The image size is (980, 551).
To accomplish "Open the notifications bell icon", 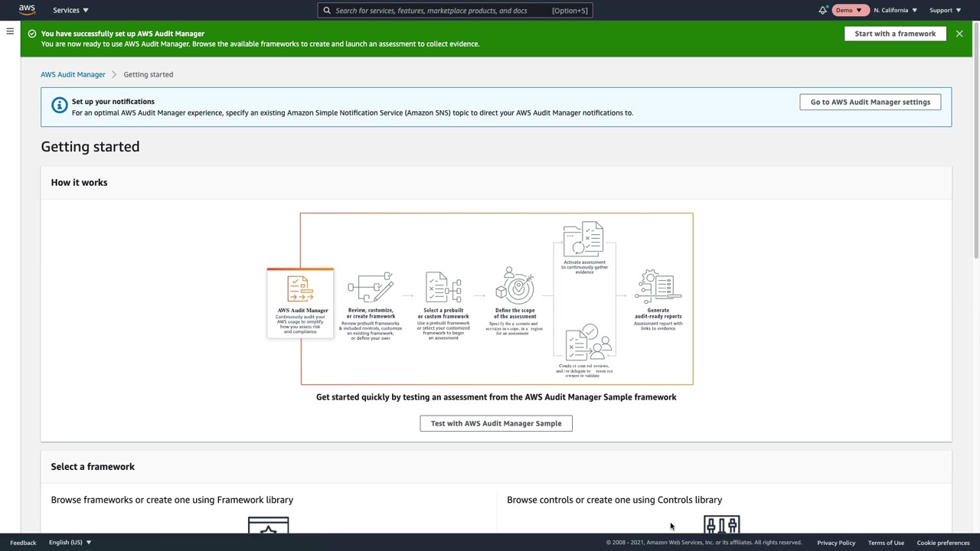I will pyautogui.click(x=823, y=10).
